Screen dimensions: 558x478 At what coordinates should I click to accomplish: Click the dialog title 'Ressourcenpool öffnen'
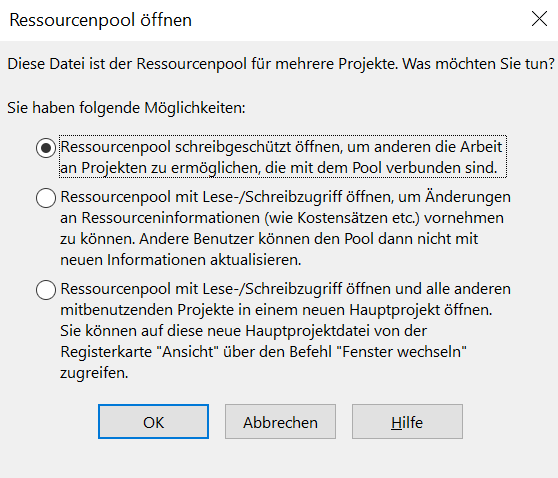coord(101,20)
